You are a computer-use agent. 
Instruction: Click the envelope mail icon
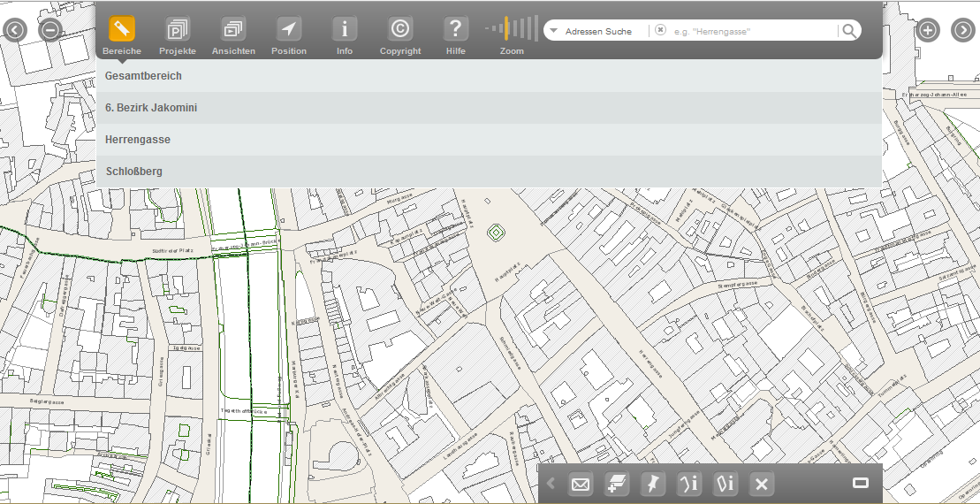[581, 484]
